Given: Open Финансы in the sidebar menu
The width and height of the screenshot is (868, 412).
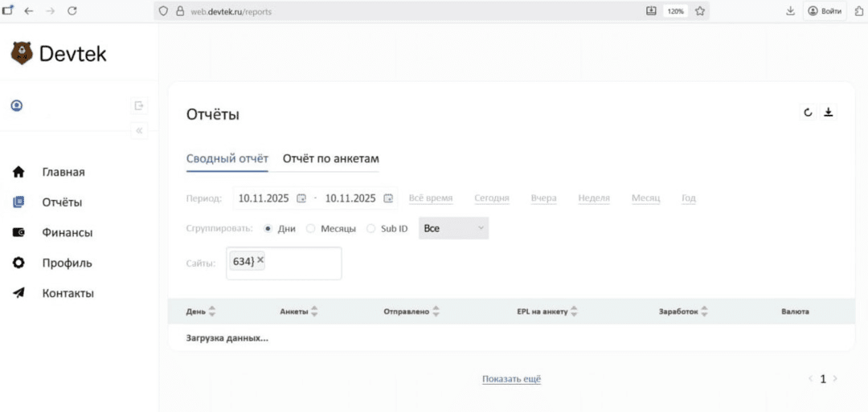Looking at the screenshot, I should click(68, 233).
